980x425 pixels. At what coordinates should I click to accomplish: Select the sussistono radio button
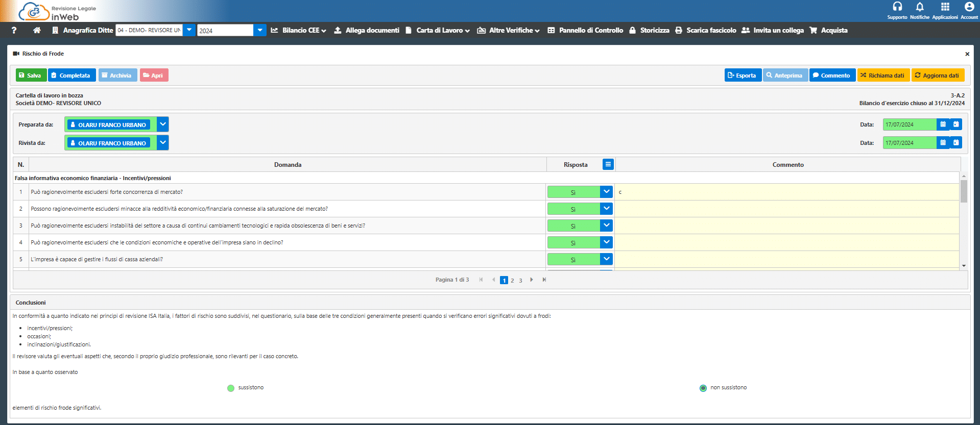[231, 388]
